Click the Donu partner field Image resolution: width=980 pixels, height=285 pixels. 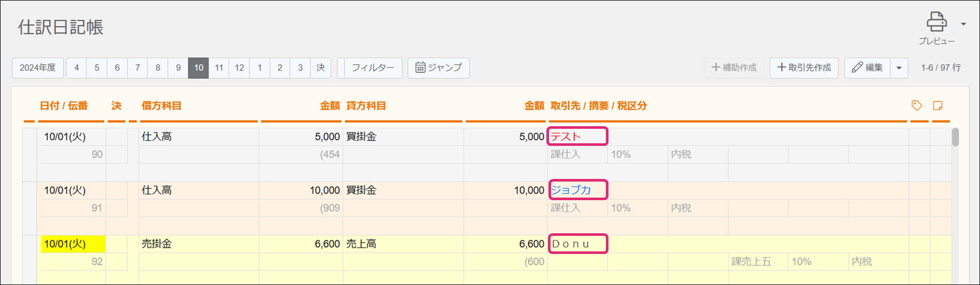coord(571,244)
